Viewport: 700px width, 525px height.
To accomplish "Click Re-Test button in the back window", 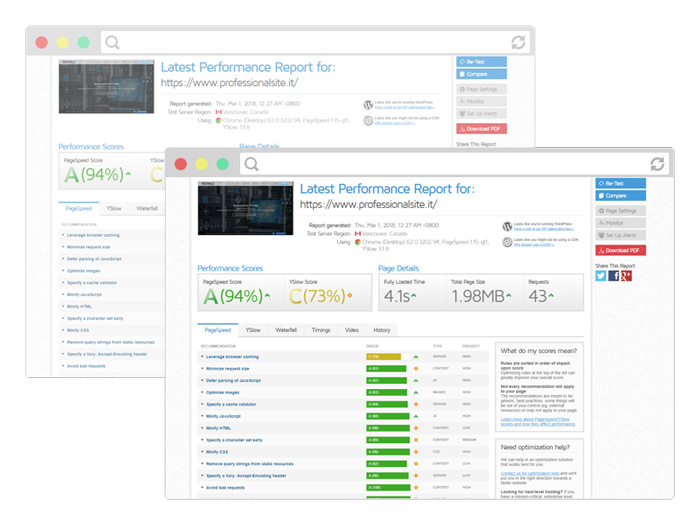I will click(481, 62).
